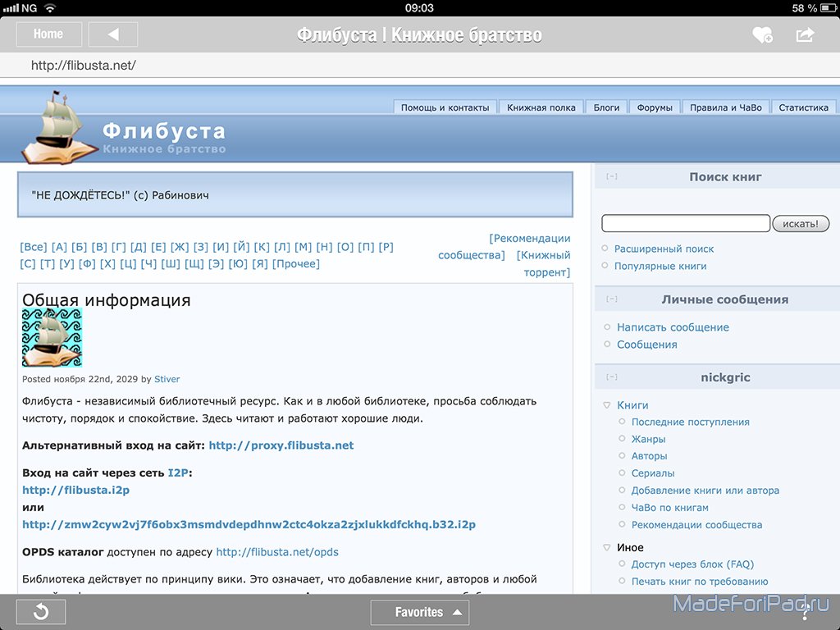
Task: Tap the Home button
Action: pos(48,34)
